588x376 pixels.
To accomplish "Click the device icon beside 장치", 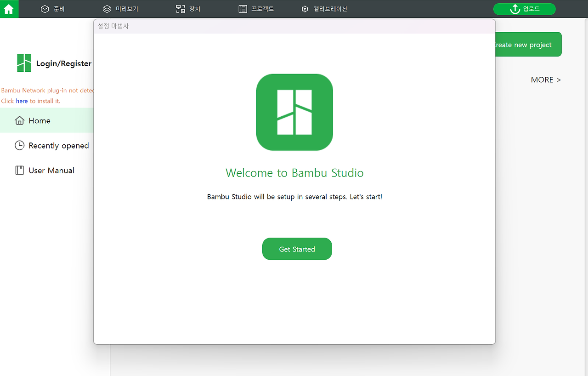I will 181,9.
